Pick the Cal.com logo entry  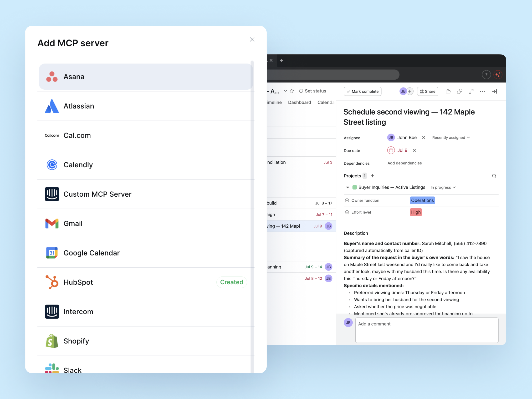[x=52, y=135]
